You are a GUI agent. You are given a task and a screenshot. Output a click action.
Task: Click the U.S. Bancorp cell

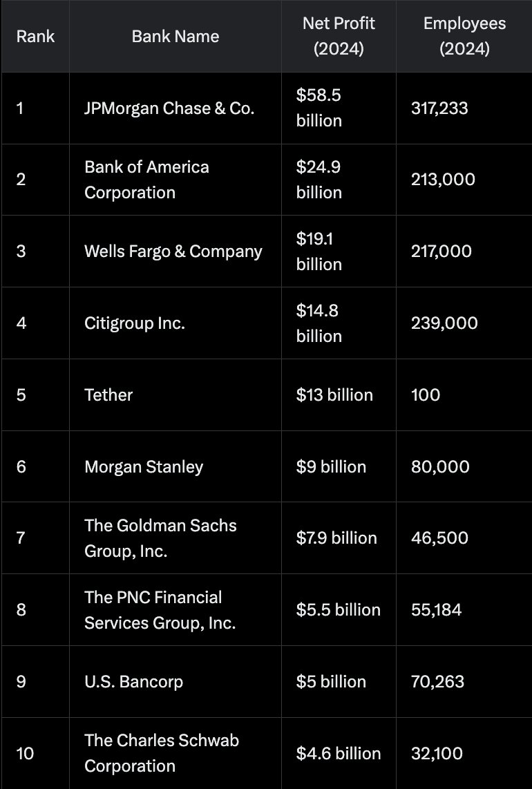[175, 682]
